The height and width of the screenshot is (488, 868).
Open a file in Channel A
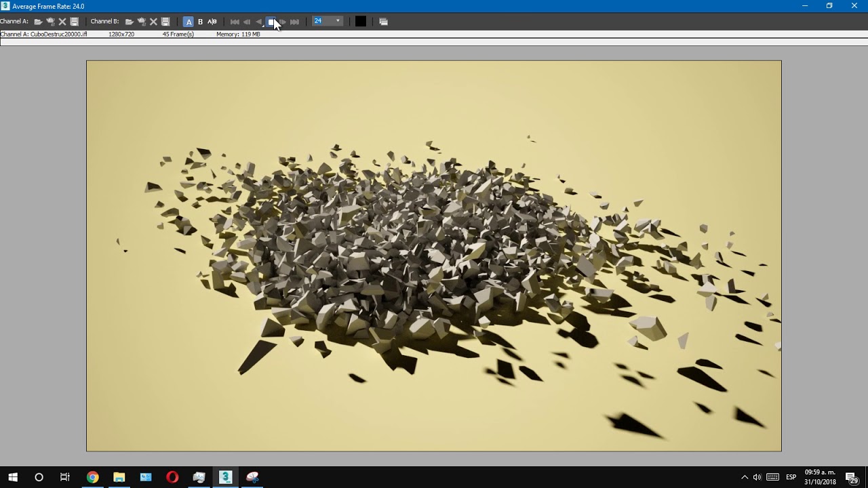point(38,22)
